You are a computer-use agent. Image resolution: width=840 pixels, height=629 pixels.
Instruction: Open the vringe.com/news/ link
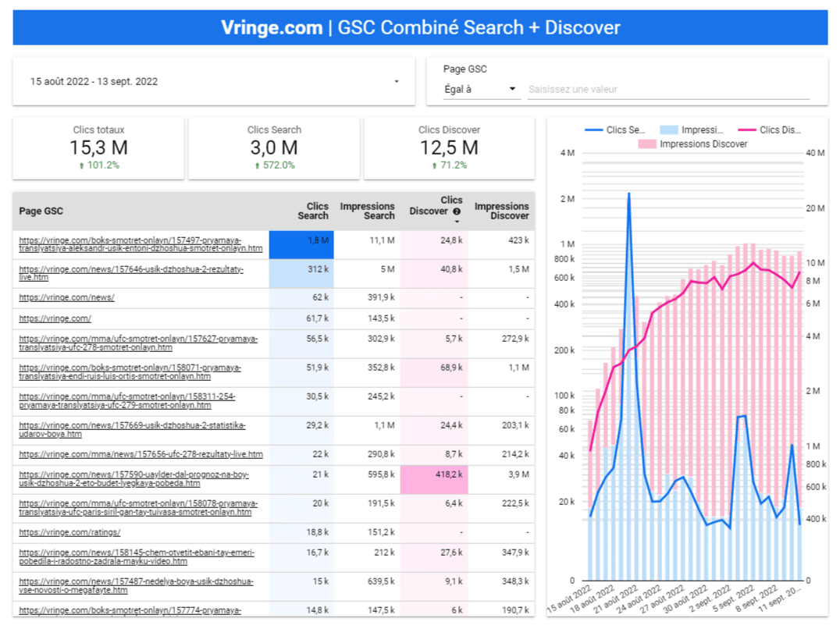(x=66, y=297)
